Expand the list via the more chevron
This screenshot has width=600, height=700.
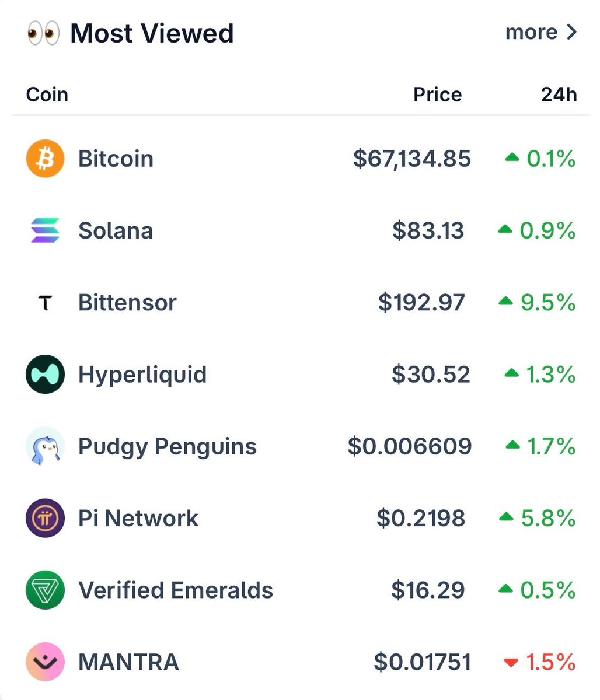click(x=571, y=32)
